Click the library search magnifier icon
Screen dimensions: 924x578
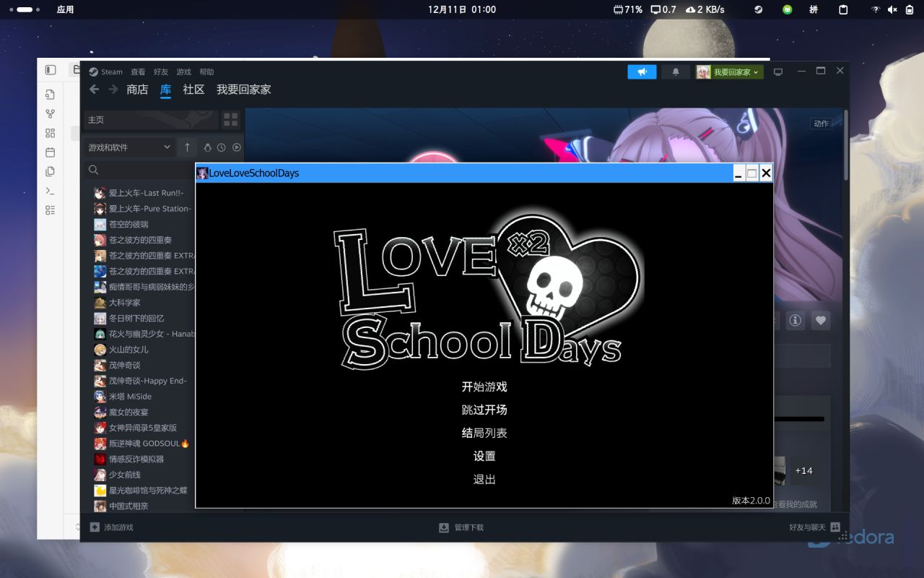tap(93, 170)
